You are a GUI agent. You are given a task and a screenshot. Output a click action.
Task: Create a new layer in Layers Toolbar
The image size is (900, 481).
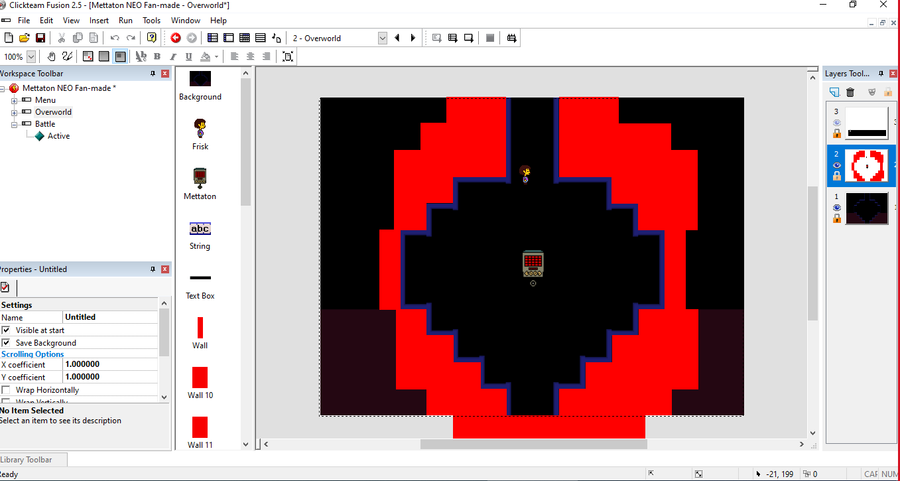pyautogui.click(x=835, y=92)
